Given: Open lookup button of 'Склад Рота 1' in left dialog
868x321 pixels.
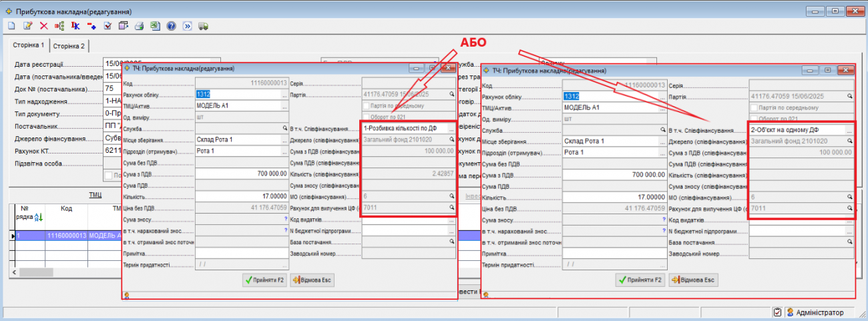Looking at the screenshot, I should tap(283, 140).
